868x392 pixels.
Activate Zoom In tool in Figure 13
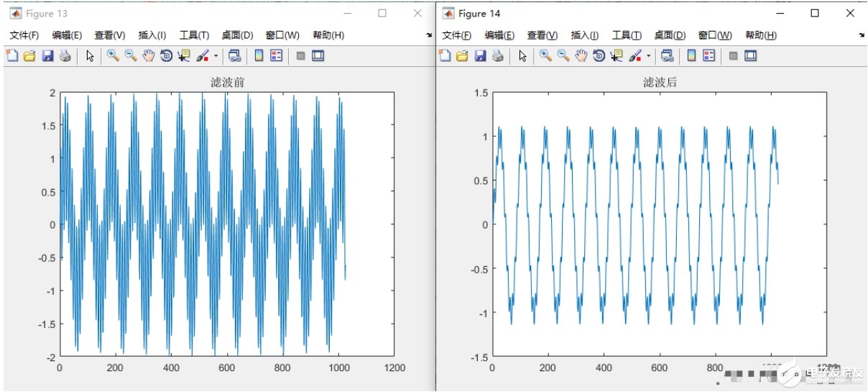click(x=113, y=55)
